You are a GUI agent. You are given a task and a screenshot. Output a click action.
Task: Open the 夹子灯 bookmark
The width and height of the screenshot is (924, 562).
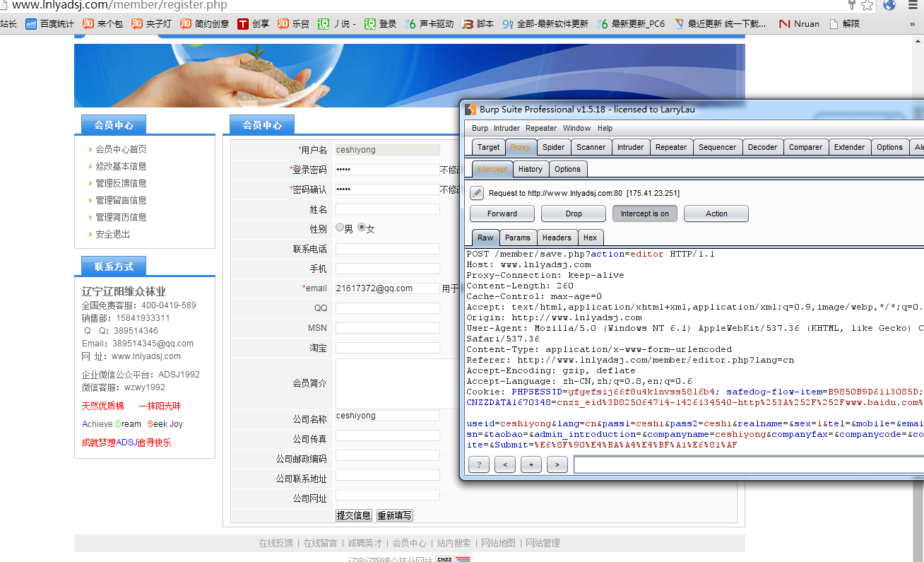(x=151, y=24)
